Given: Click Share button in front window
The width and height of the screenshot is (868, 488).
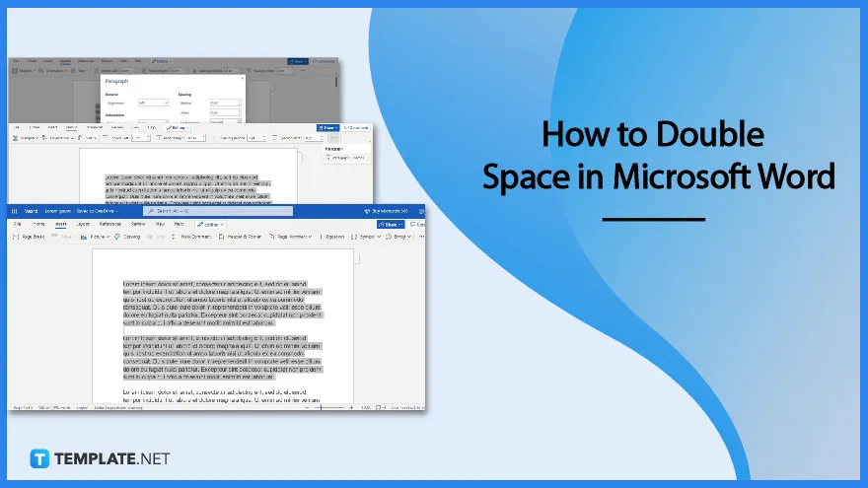Looking at the screenshot, I should point(391,225).
